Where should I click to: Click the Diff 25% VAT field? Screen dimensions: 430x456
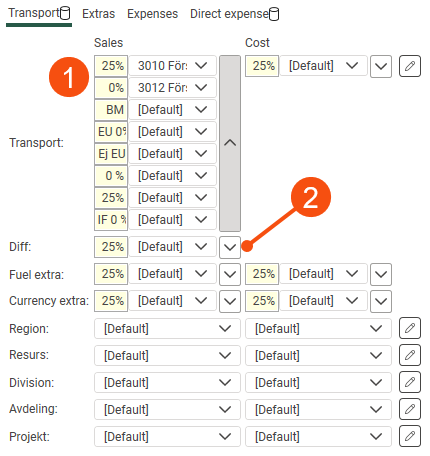tap(111, 247)
